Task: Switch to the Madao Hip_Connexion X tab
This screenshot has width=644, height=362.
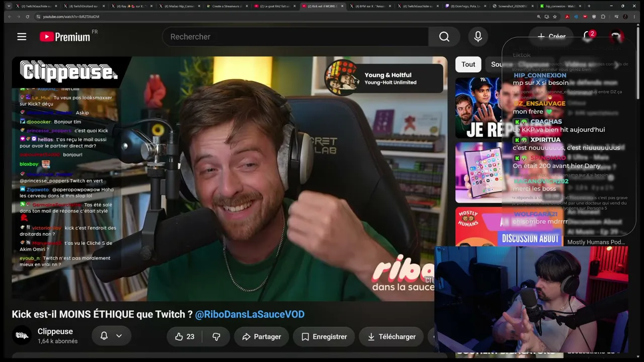Action: pyautogui.click(x=179, y=6)
